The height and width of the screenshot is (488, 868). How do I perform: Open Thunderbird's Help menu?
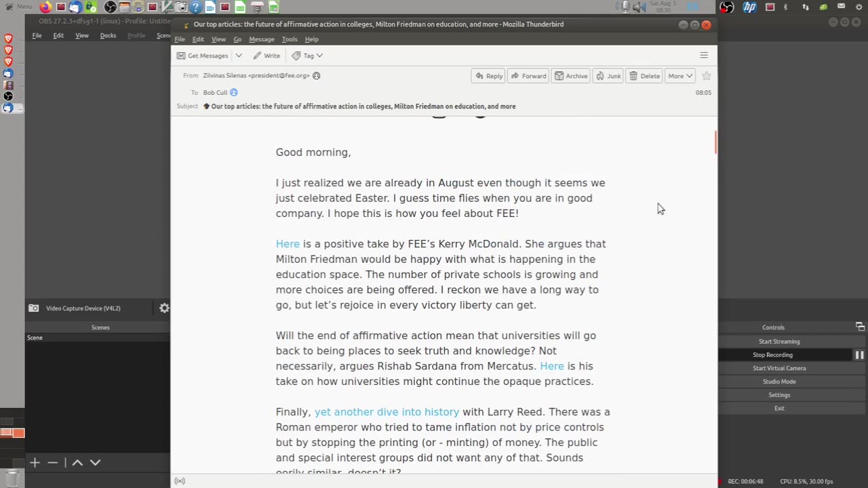click(x=311, y=39)
